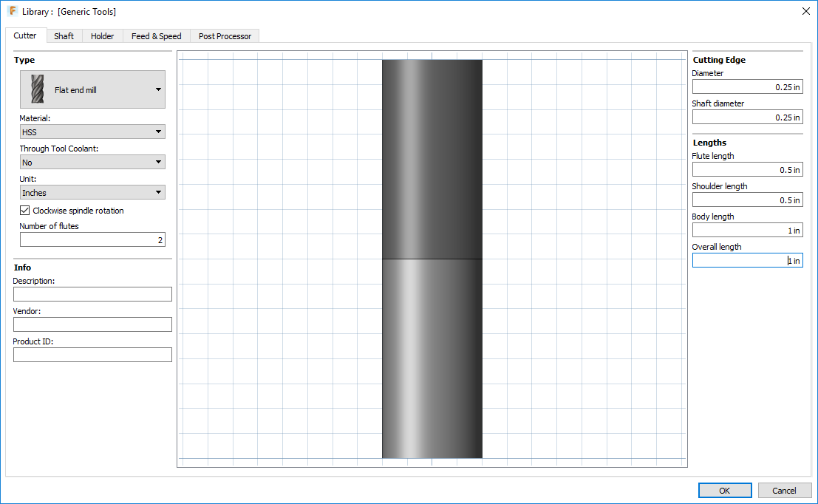Screen dimensions: 818x504
Task: Click the Fusion app icon in title bar
Action: tap(13, 11)
